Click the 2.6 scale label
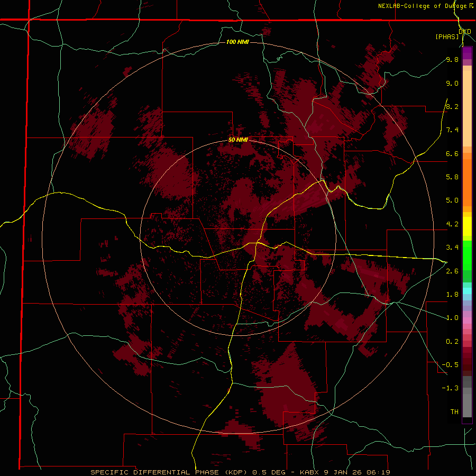This screenshot has height=476, width=476. [452, 271]
